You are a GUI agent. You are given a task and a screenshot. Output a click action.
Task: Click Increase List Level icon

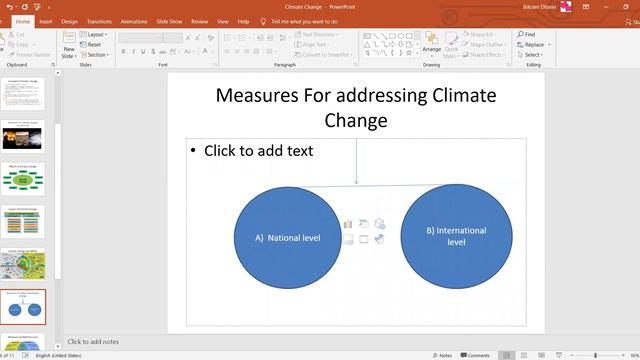point(270,38)
